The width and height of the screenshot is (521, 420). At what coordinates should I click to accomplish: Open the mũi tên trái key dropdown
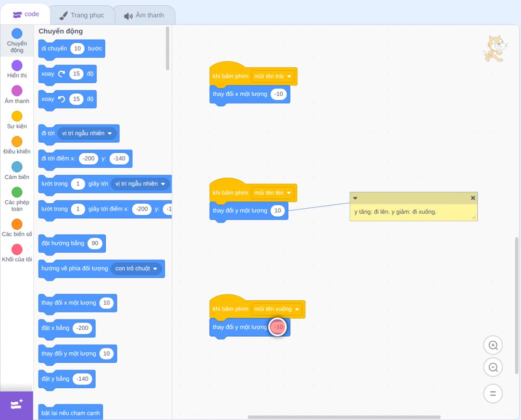(273, 76)
